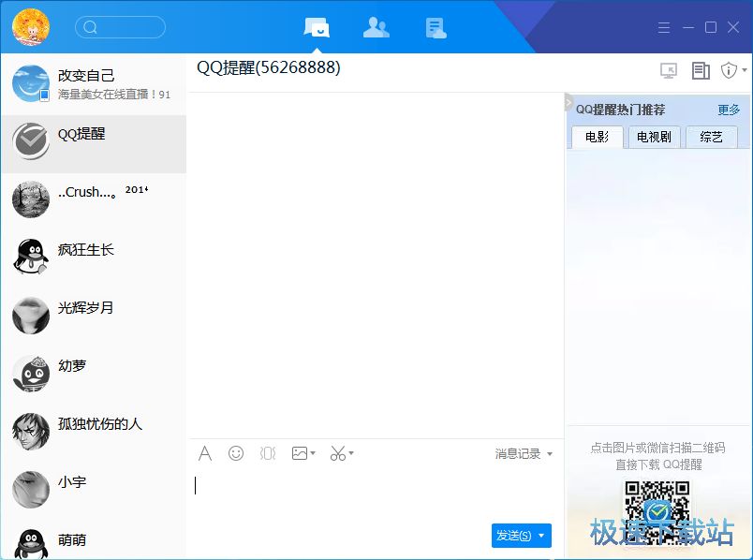The height and width of the screenshot is (560, 753).
Task: Open the contacts tab icon
Action: click(x=376, y=27)
